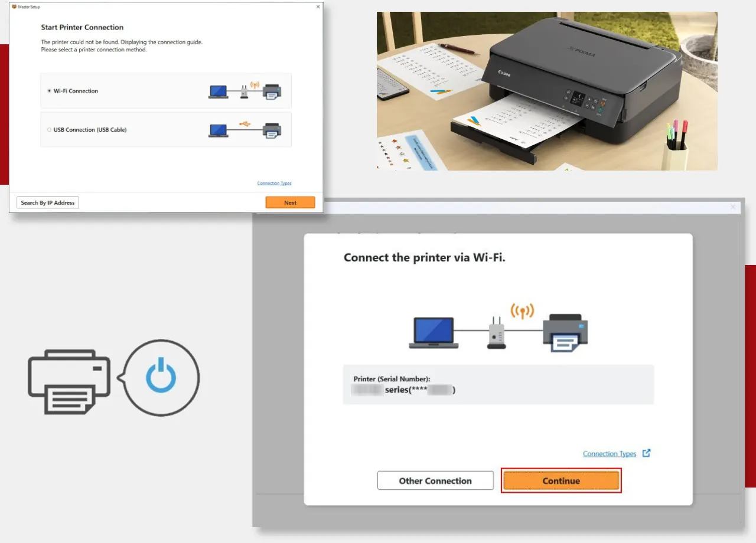This screenshot has height=543, width=756.
Task: Click the Master Setup title bar app icon
Action: pos(14,6)
